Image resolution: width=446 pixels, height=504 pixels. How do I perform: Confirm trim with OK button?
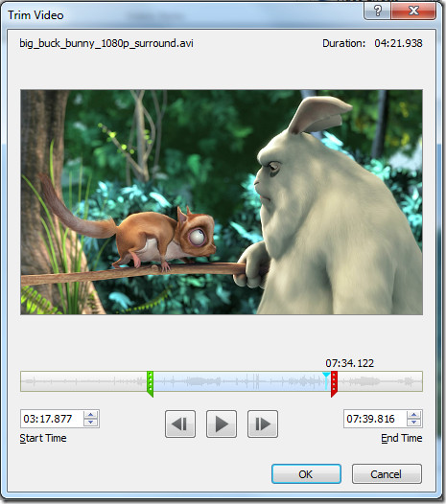click(306, 473)
